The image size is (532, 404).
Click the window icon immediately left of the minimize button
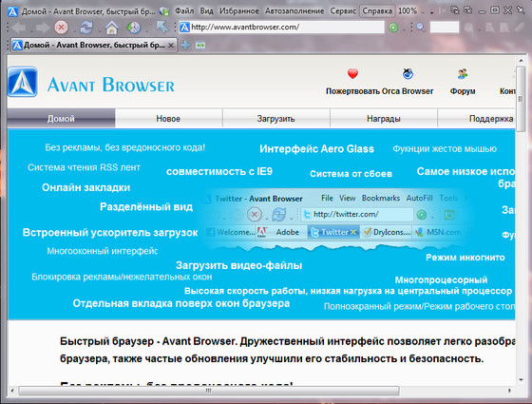(x=468, y=10)
